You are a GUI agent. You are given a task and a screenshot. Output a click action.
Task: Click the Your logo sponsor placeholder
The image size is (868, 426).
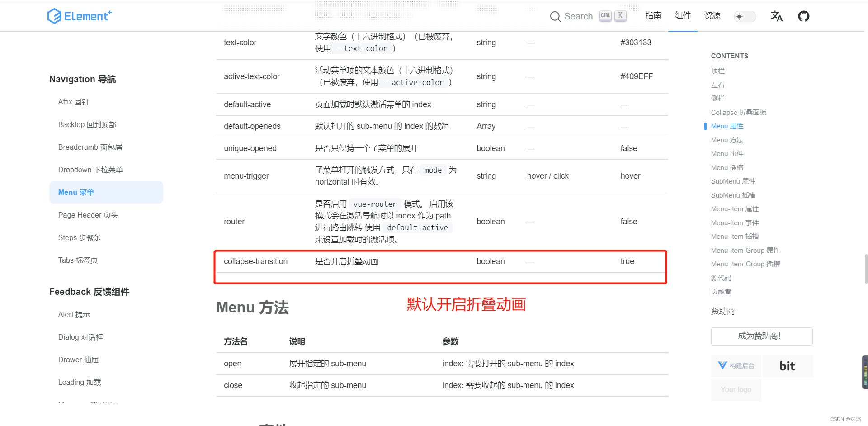(736, 389)
